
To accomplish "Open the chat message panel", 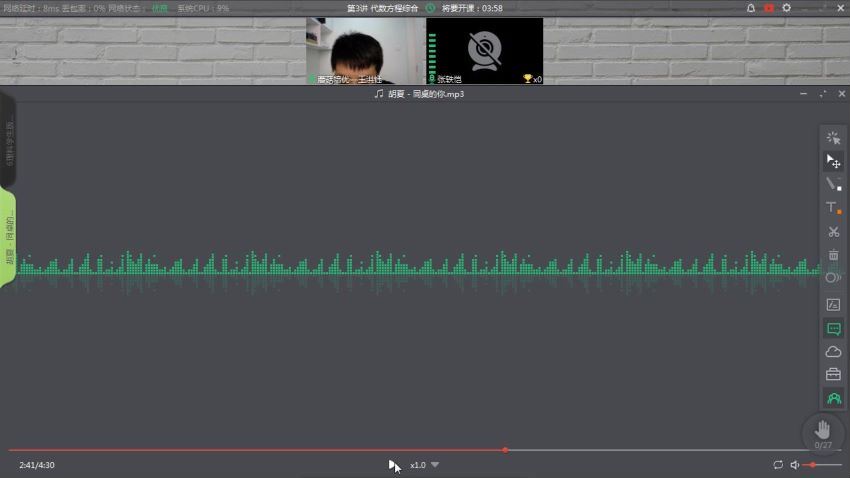I will 833,328.
